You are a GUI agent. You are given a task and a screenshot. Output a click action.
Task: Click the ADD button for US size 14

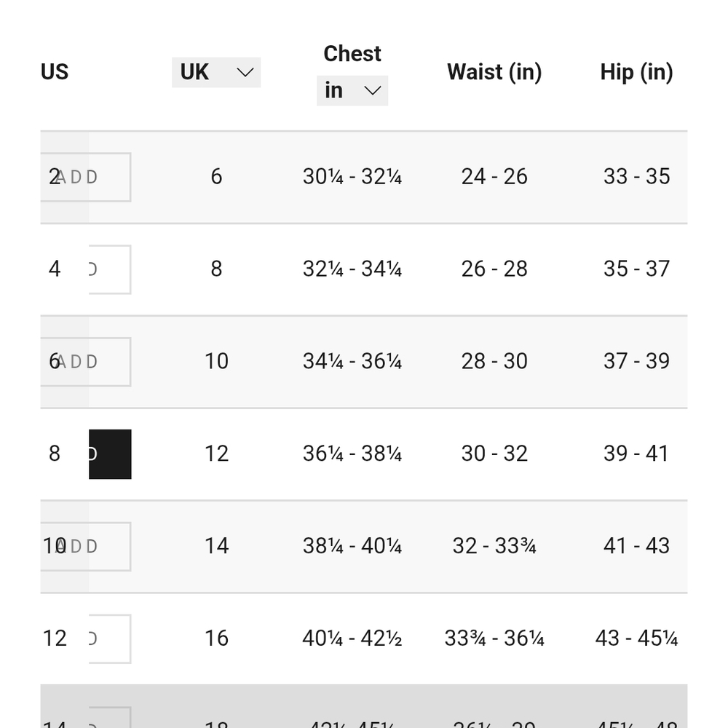110,717
